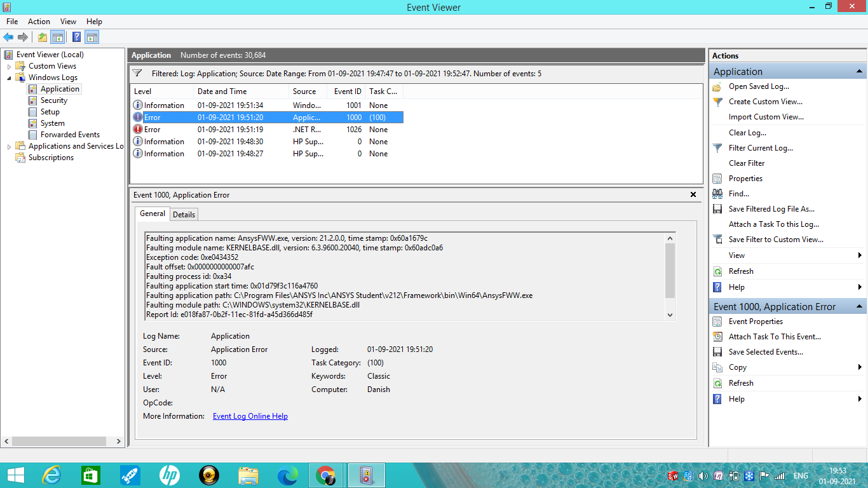Open Chrome from the taskbar

pos(325,475)
